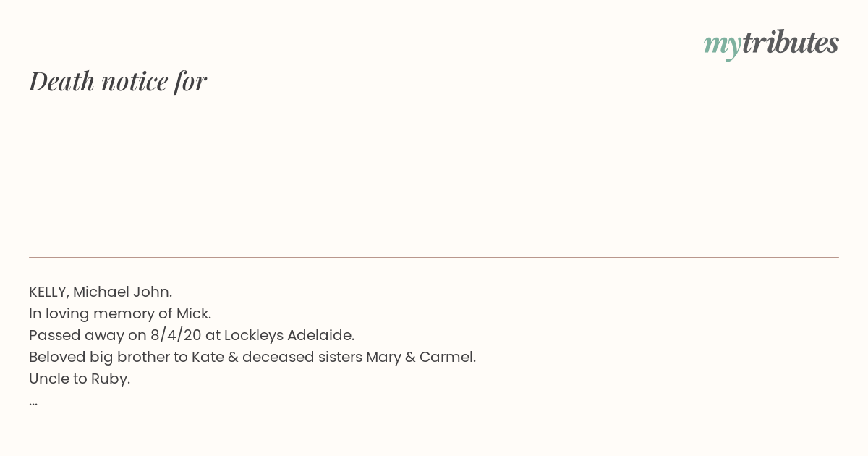Select the name "Ruby"
Screen dimensions: 868x456
coord(111,379)
